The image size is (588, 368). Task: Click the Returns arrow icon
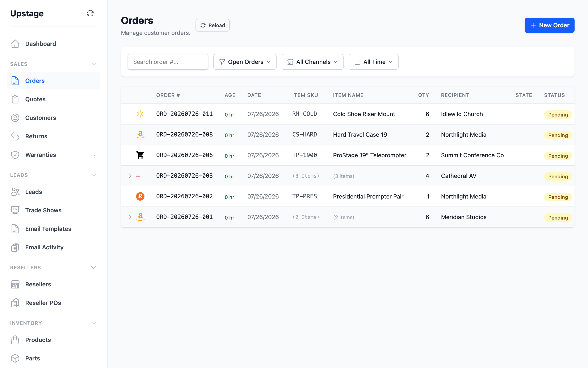point(15,136)
